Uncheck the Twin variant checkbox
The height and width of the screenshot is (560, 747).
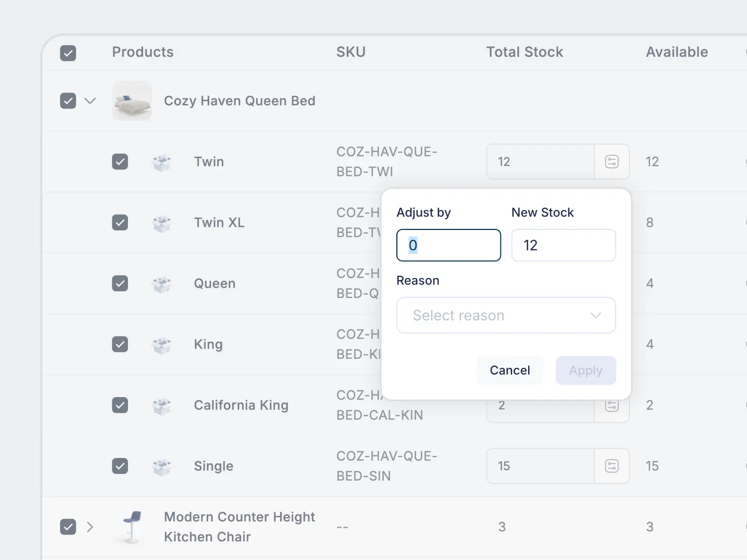click(120, 161)
